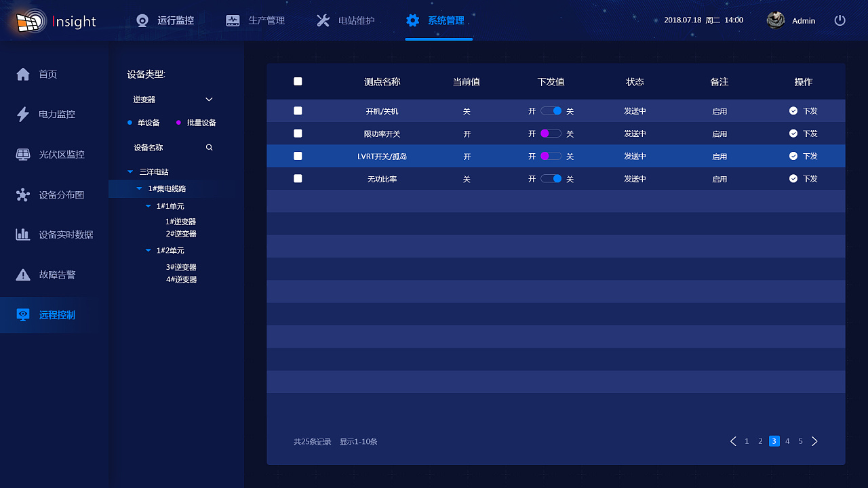Open the 电站维护 section
Screen dimensions: 868x488
(347, 20)
